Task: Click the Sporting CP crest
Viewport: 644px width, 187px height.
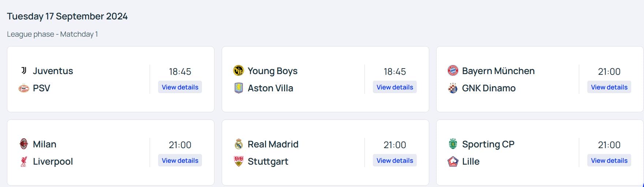Action: click(453, 144)
